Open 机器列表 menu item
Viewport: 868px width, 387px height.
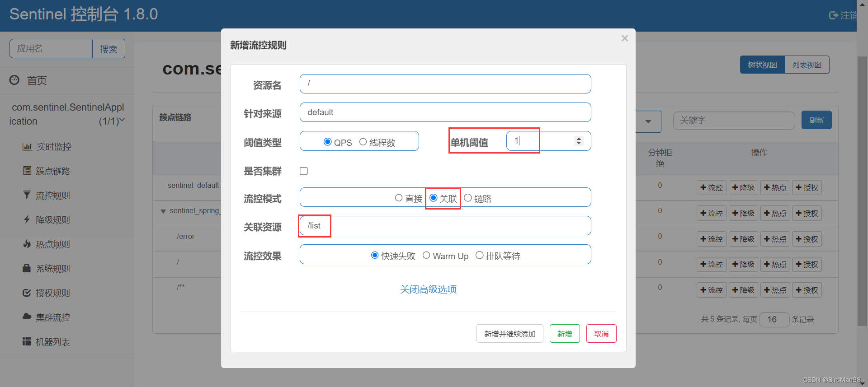(x=52, y=341)
